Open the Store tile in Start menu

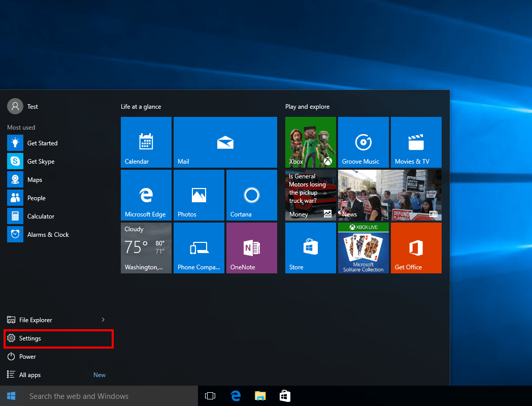click(310, 248)
